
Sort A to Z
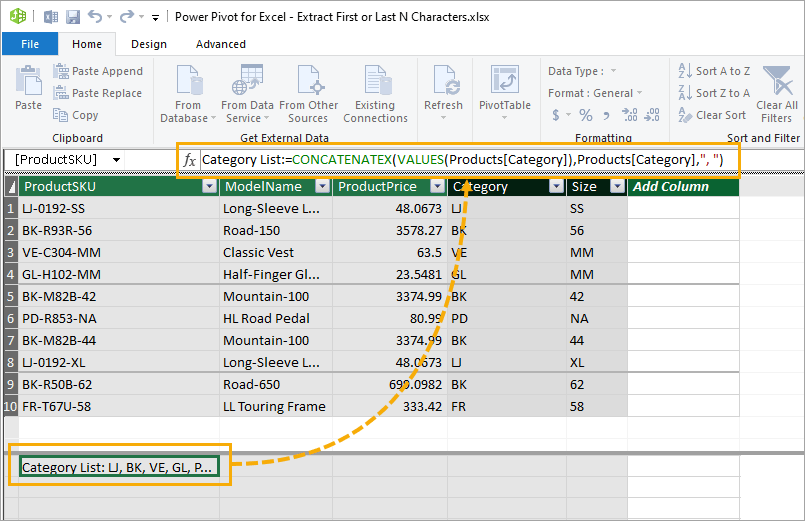[714, 71]
